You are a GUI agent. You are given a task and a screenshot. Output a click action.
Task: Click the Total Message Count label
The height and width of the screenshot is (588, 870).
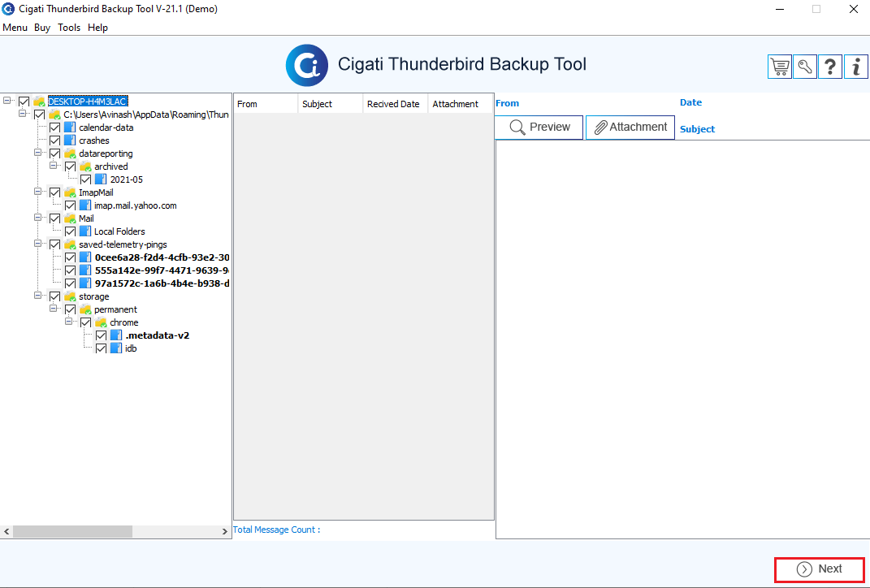pos(276,530)
